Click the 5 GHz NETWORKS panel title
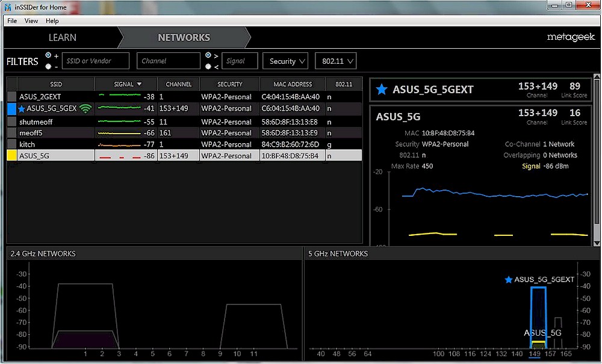The image size is (602, 364). [338, 253]
